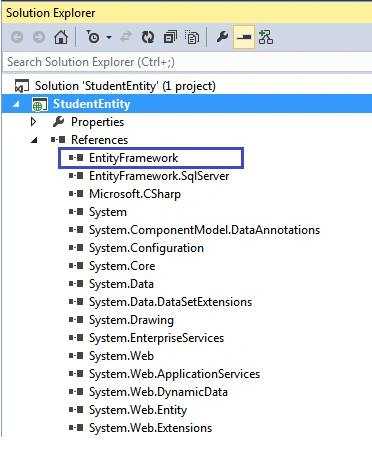This screenshot has height=450, width=372.
Task: Go to Home view in Solution Explorer
Action: [x=61, y=37]
